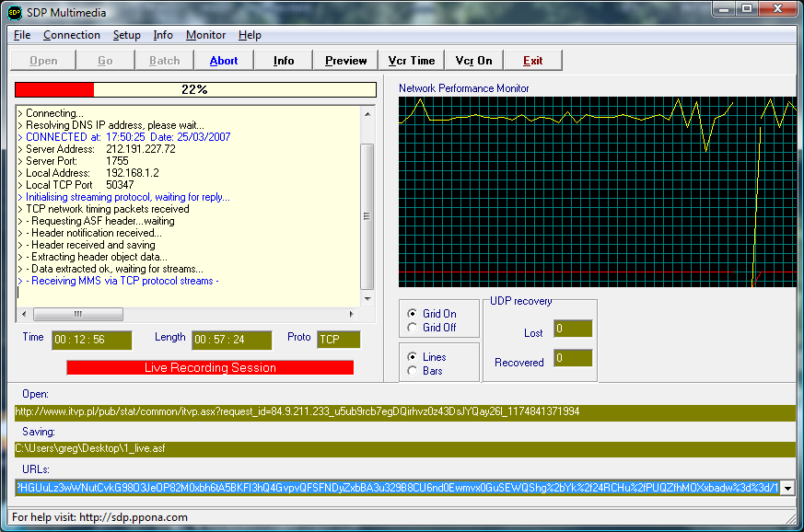Open the Connection menu
The height and width of the screenshot is (532, 804).
pos(72,35)
